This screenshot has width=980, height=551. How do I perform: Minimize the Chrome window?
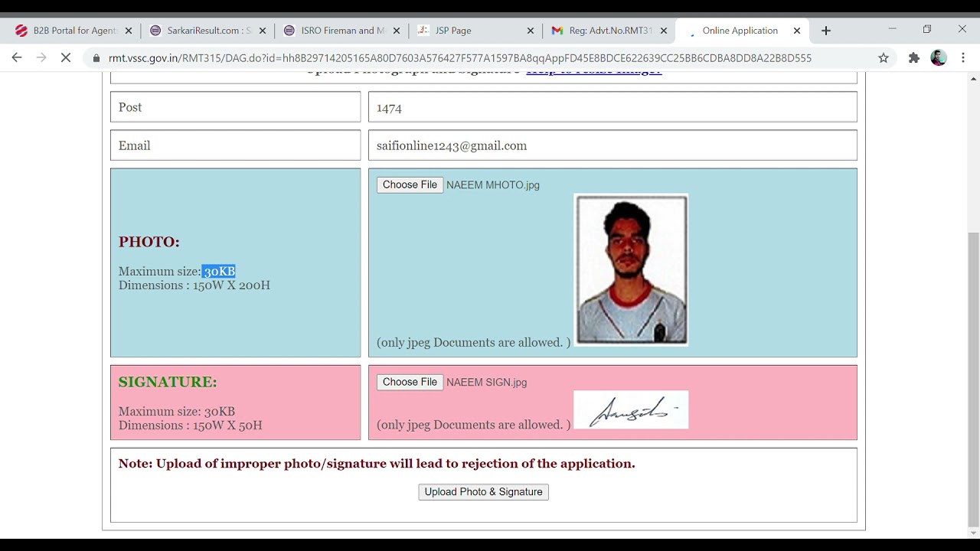coord(892,29)
